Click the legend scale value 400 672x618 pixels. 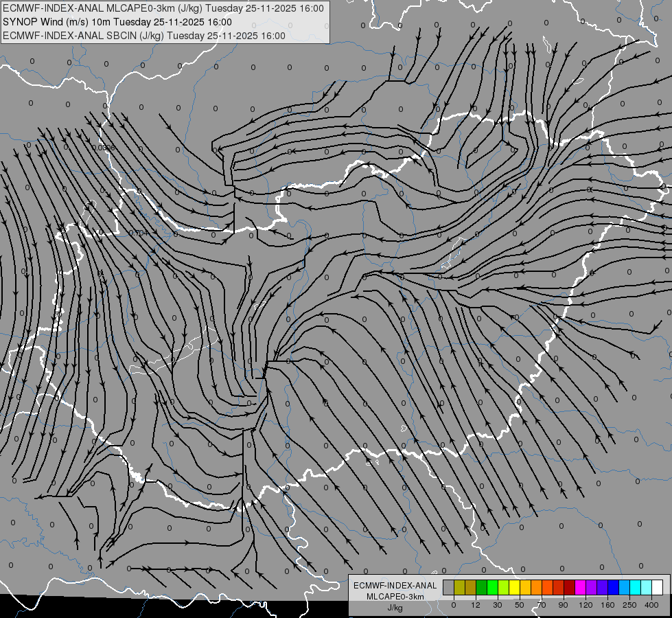[651, 605]
